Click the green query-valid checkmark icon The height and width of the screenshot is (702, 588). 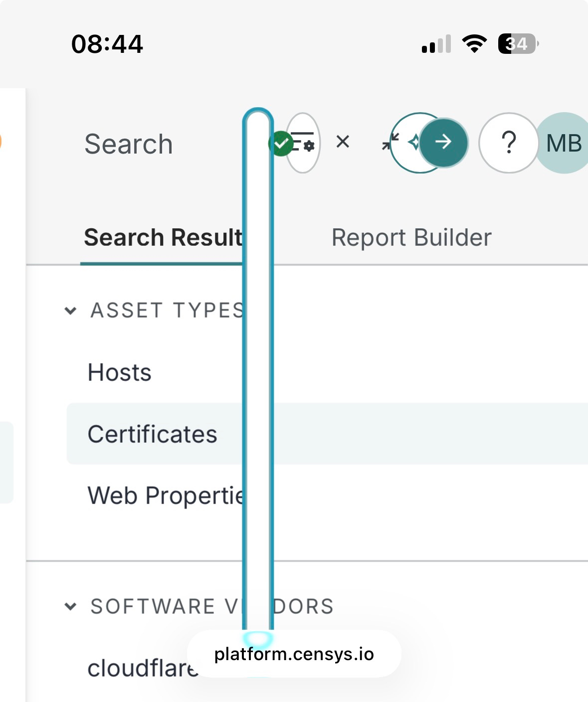281,144
